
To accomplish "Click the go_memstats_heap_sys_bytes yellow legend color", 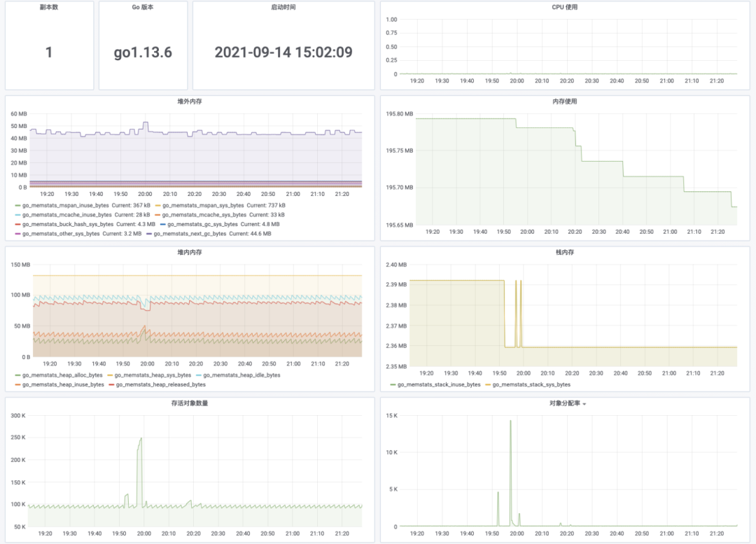I will coord(110,375).
